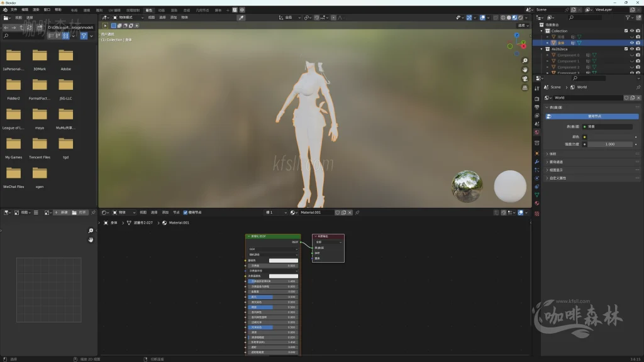644x362 pixels.
Task: Open the material properties tab icon
Action: [537, 203]
